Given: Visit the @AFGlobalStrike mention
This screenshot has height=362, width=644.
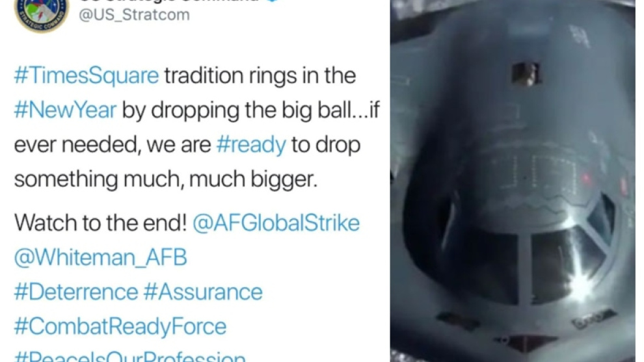Looking at the screenshot, I should pyautogui.click(x=276, y=223).
